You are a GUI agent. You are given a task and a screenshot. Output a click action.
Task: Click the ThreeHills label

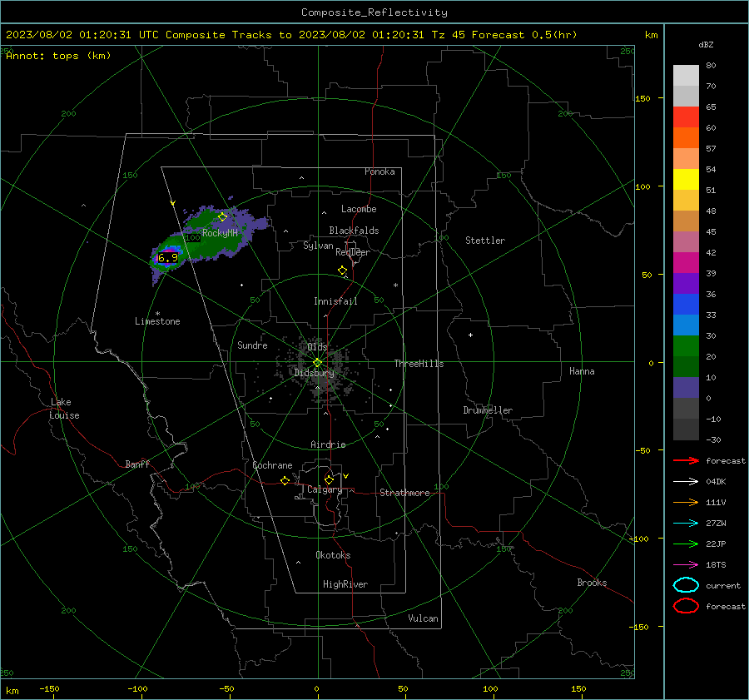(419, 364)
